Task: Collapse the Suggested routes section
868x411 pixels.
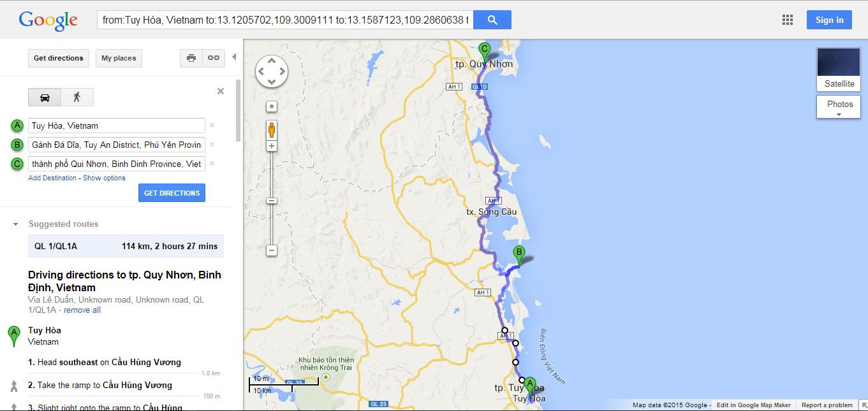Action: [x=15, y=224]
